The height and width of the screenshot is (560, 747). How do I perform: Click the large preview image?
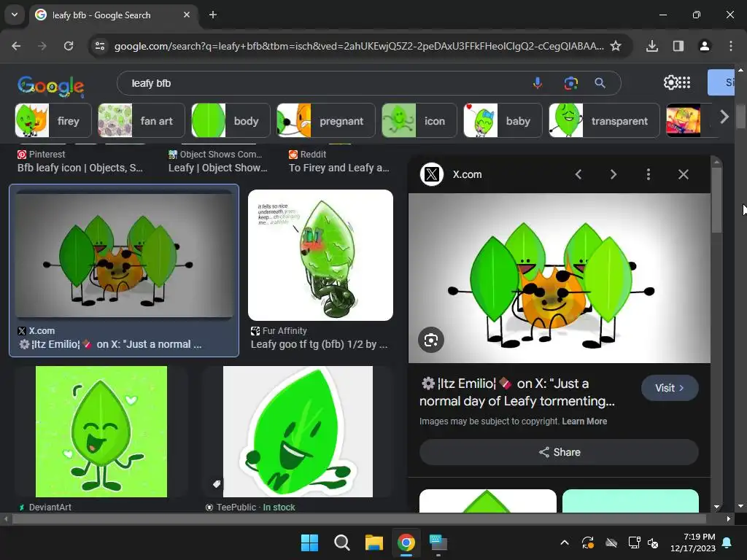pos(560,278)
